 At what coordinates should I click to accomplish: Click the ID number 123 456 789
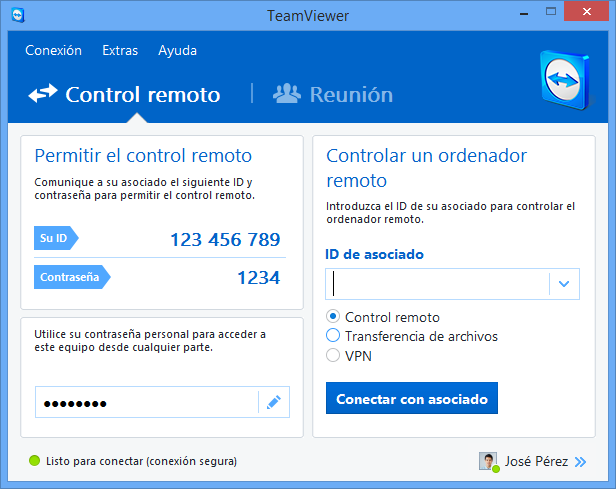click(225, 240)
